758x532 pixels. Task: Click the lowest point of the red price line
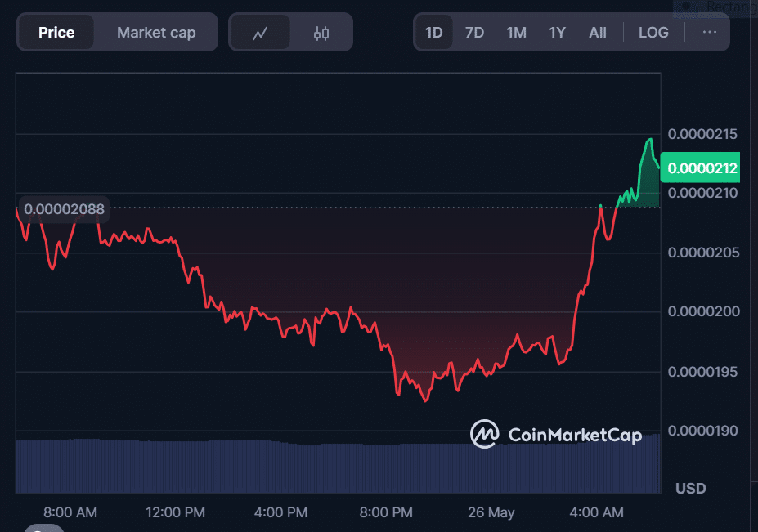click(x=426, y=400)
